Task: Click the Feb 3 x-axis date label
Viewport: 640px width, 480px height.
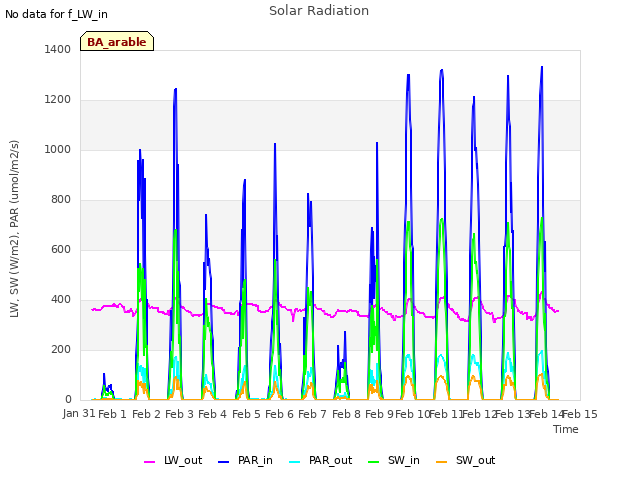Action: point(179,414)
